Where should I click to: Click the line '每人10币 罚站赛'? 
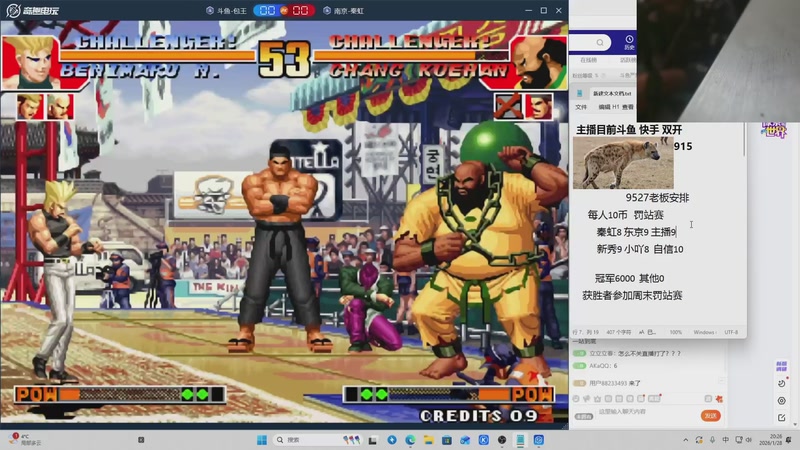point(625,215)
